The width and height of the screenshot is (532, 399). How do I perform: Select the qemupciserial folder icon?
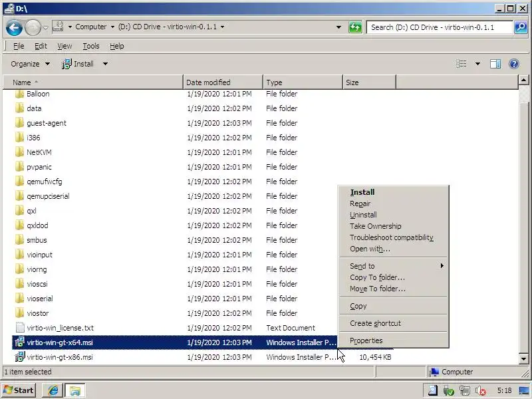20,196
